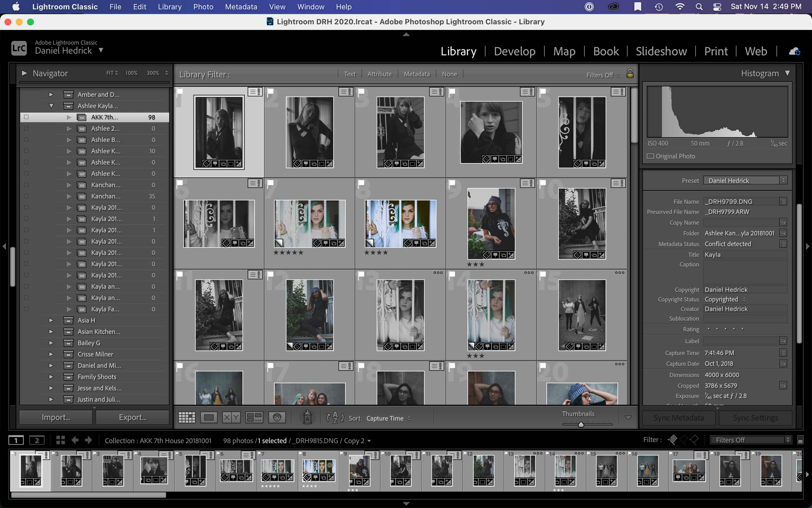Enable the Original Photo checkbox
812x508 pixels.
pos(649,156)
